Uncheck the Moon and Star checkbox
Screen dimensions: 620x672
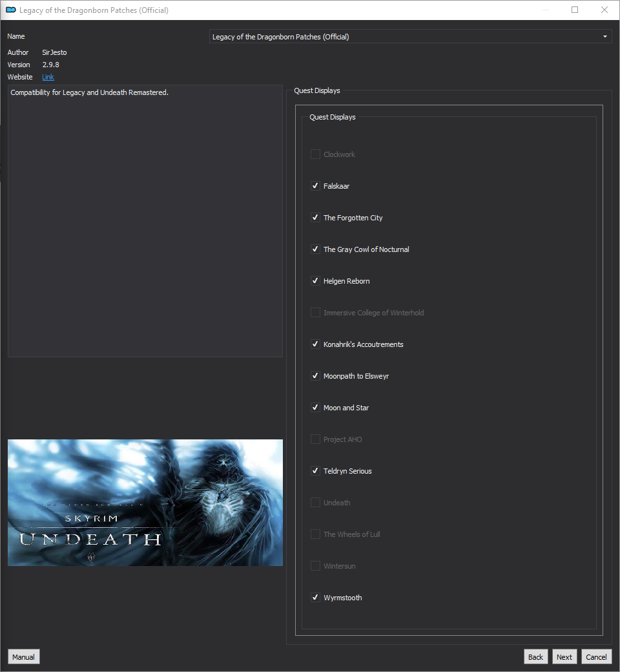coord(315,408)
